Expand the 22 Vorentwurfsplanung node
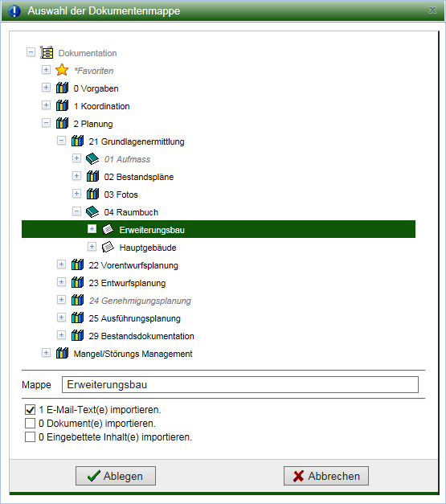The image size is (446, 504). coord(61,264)
